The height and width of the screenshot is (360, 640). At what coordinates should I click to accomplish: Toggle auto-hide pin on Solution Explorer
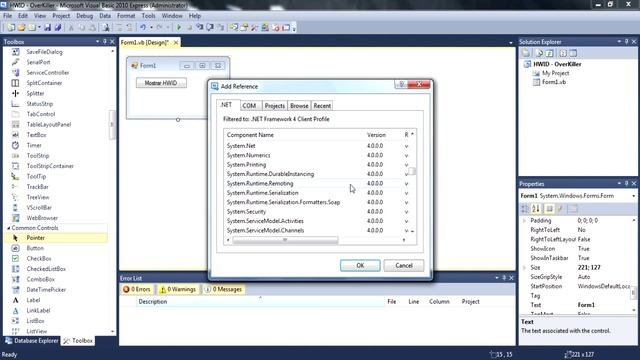click(x=627, y=42)
